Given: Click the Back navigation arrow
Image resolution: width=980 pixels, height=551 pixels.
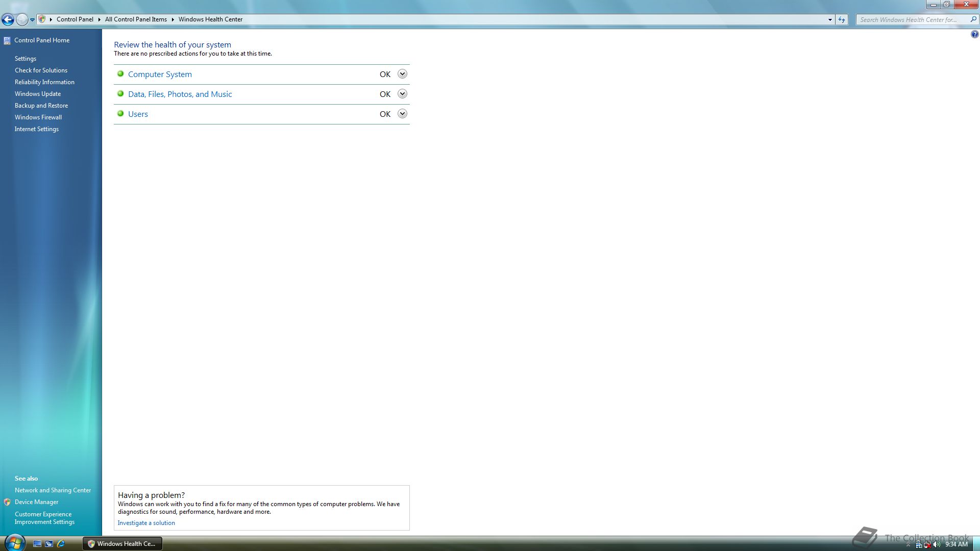Looking at the screenshot, I should click(8, 19).
